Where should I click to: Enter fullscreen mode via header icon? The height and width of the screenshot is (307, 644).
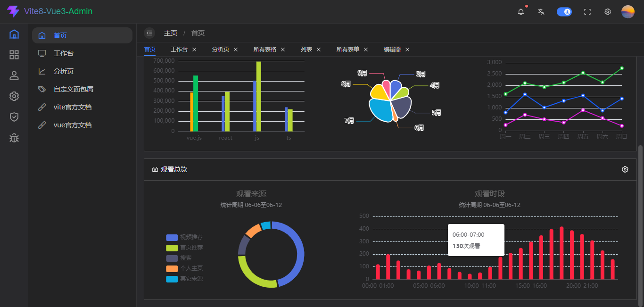click(x=587, y=12)
